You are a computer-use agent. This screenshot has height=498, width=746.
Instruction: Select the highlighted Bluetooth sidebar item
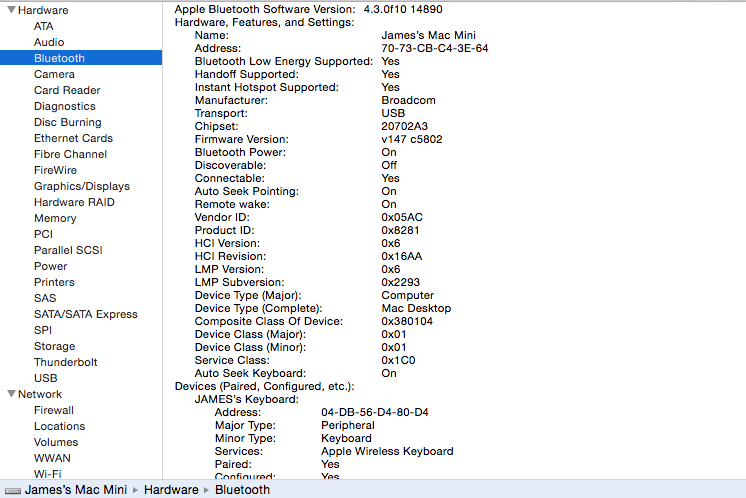pos(81,58)
